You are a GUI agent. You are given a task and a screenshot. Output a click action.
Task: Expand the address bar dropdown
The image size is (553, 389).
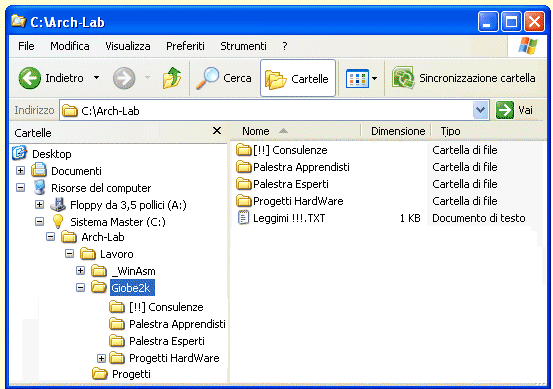[480, 110]
